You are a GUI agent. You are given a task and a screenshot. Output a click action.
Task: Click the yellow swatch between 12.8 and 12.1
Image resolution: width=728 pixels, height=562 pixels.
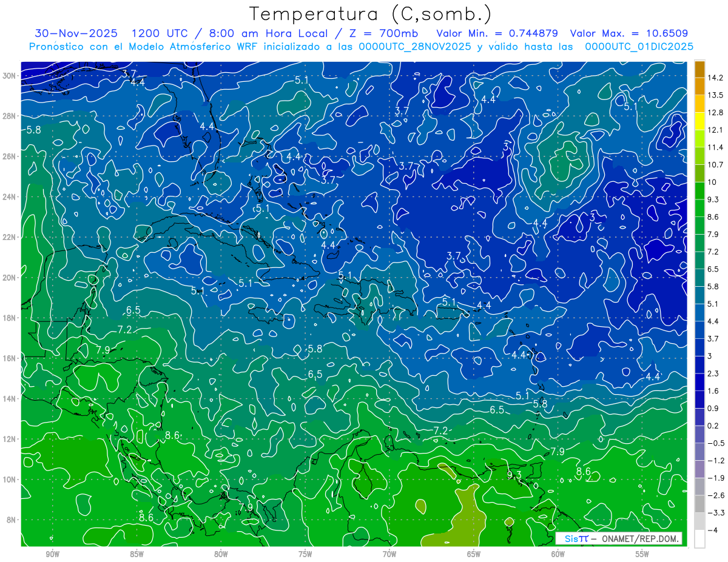[x=699, y=121]
